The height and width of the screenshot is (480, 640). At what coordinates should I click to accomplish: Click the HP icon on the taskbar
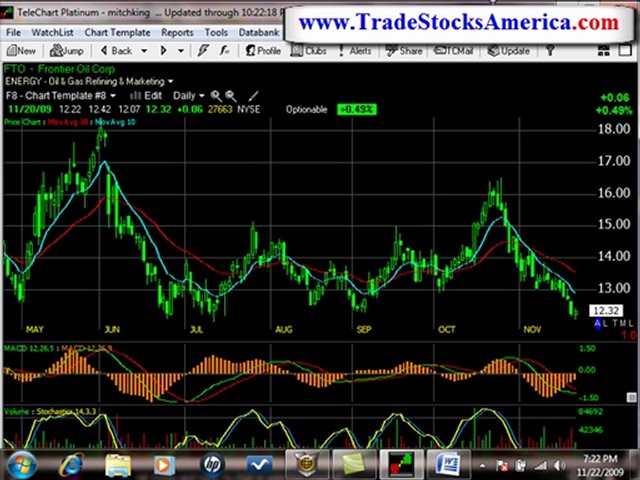[212, 465]
